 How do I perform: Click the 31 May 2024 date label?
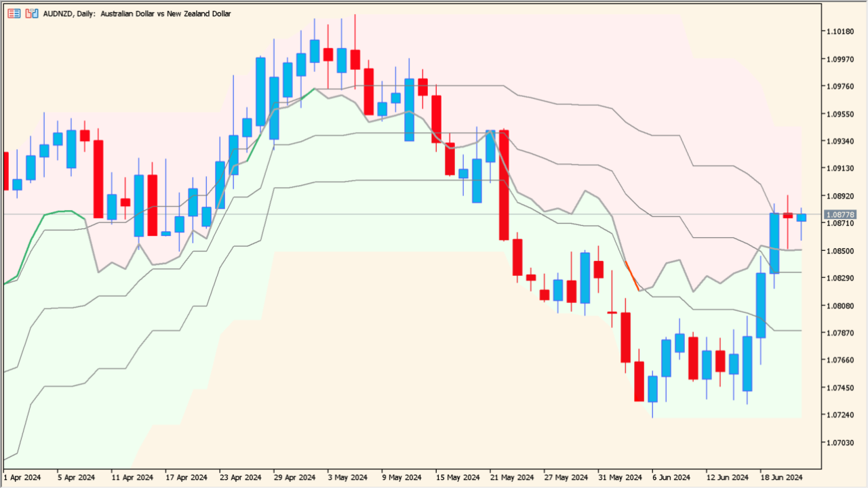pos(622,477)
